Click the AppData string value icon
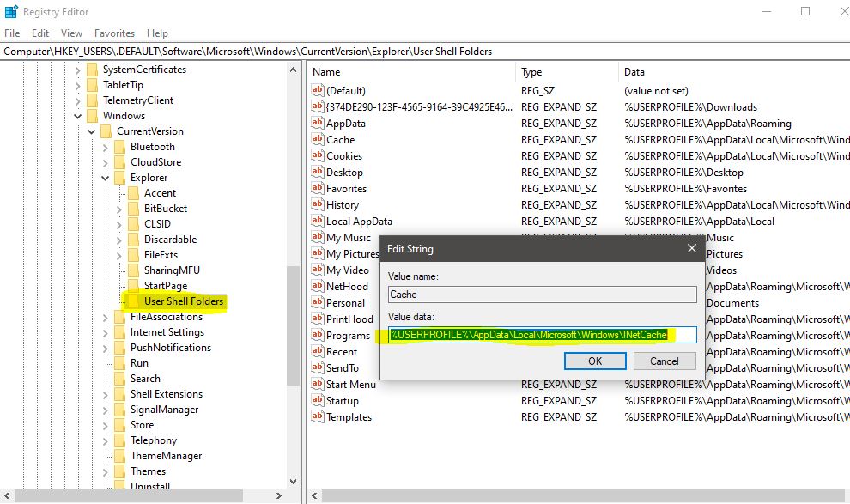 (x=317, y=124)
